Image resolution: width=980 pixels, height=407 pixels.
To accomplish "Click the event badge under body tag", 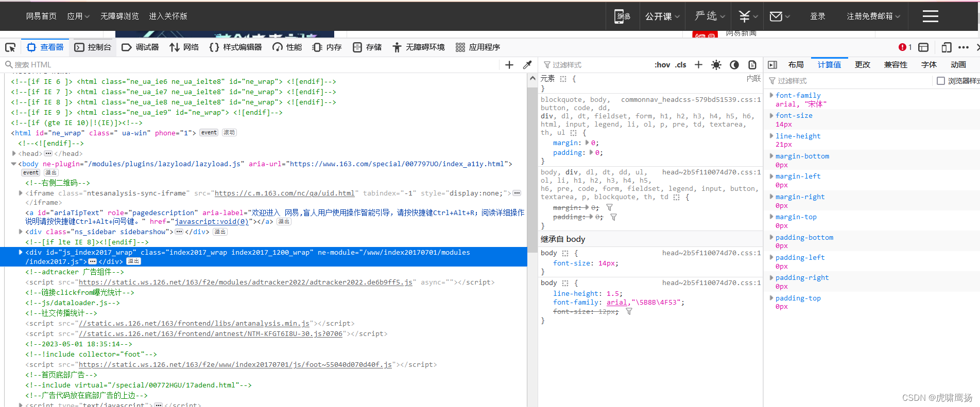I will (31, 173).
